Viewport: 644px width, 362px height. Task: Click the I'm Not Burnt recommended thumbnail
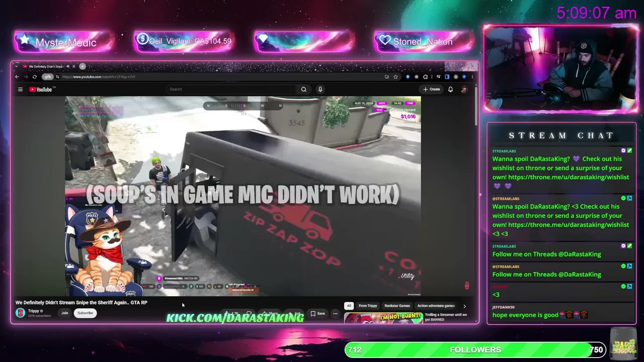click(383, 318)
